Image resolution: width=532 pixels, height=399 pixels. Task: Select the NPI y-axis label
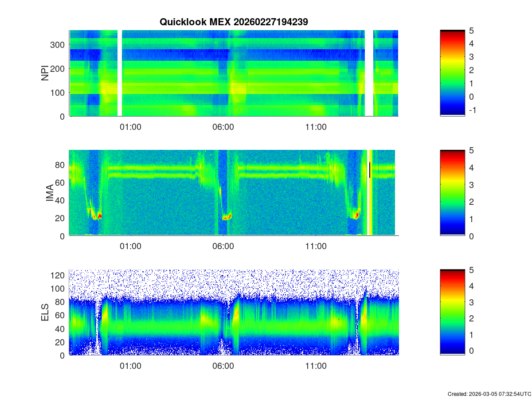click(45, 73)
